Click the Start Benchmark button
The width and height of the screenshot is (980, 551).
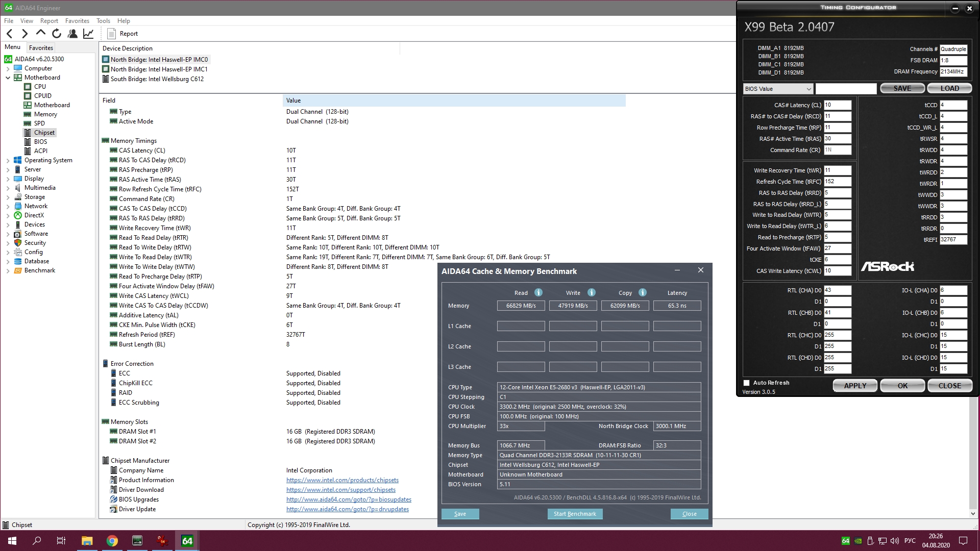coord(575,514)
